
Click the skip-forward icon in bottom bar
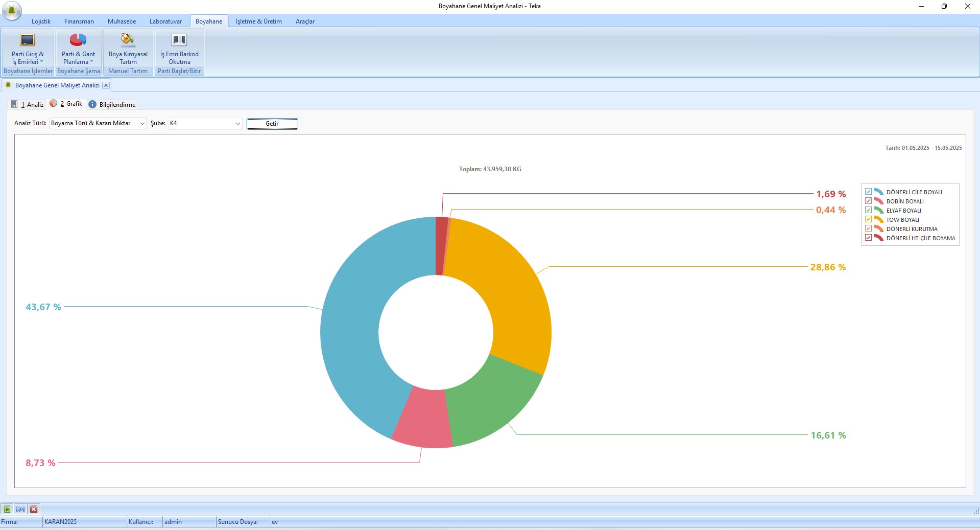[20, 509]
